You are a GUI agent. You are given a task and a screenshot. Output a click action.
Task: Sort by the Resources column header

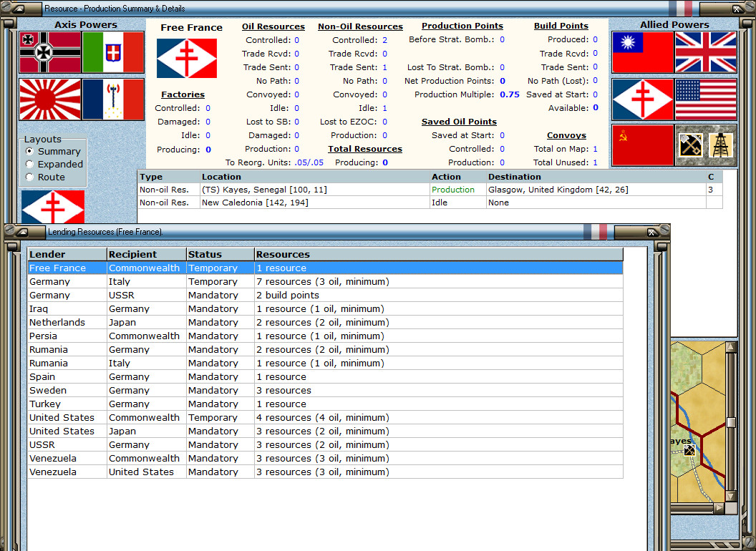pyautogui.click(x=439, y=254)
